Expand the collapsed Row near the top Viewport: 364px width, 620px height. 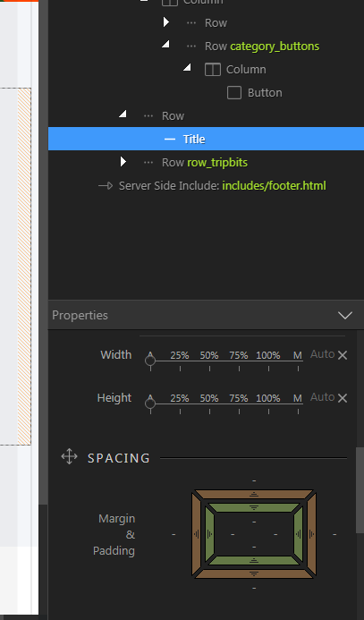point(166,22)
